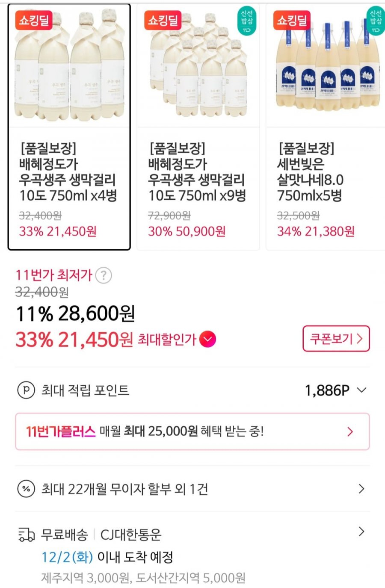Select the 우곡생주 x4병 product card image
Image resolution: width=385 pixels, height=588 pixels.
pyautogui.click(x=69, y=65)
